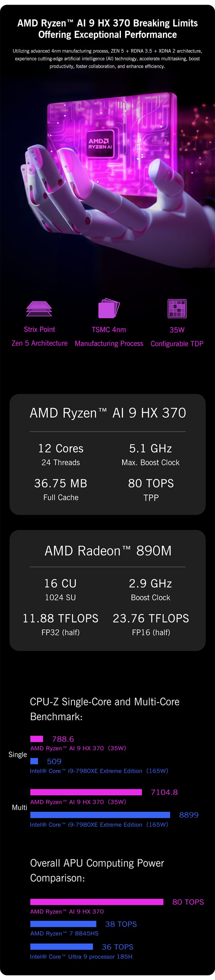The width and height of the screenshot is (215, 980).
Task: Click the 35W chip grid icon
Action: [x=177, y=309]
